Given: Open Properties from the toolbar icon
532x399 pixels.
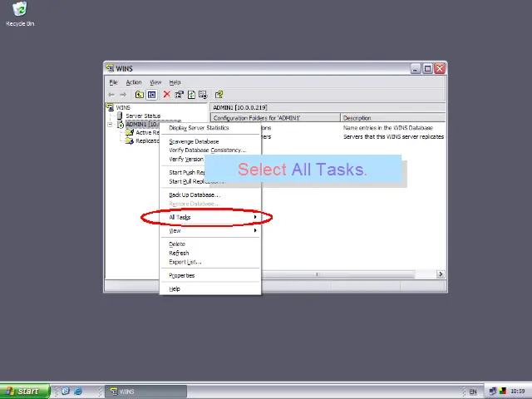Looking at the screenshot, I should point(179,95).
